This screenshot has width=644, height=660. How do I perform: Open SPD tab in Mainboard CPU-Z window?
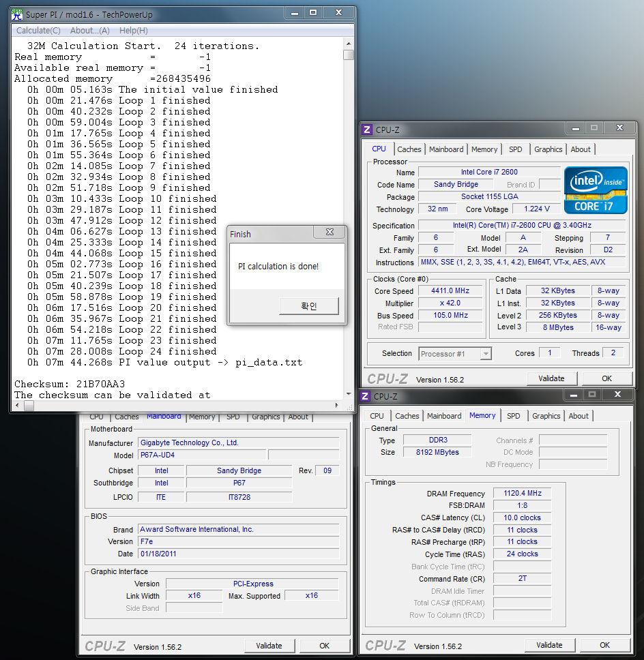(233, 417)
